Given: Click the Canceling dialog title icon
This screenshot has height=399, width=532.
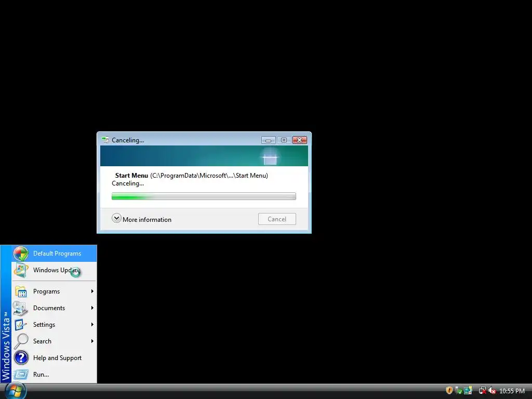Looking at the screenshot, I should pyautogui.click(x=105, y=140).
